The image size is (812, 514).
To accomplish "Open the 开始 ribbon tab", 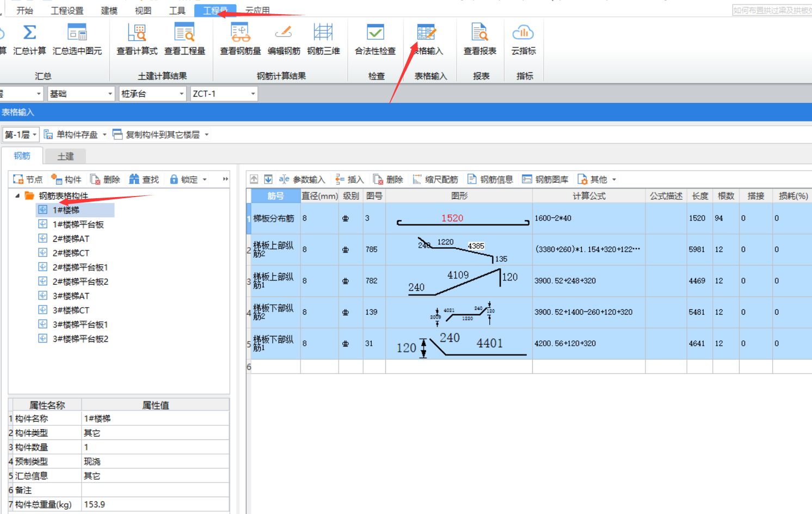I will 24,10.
